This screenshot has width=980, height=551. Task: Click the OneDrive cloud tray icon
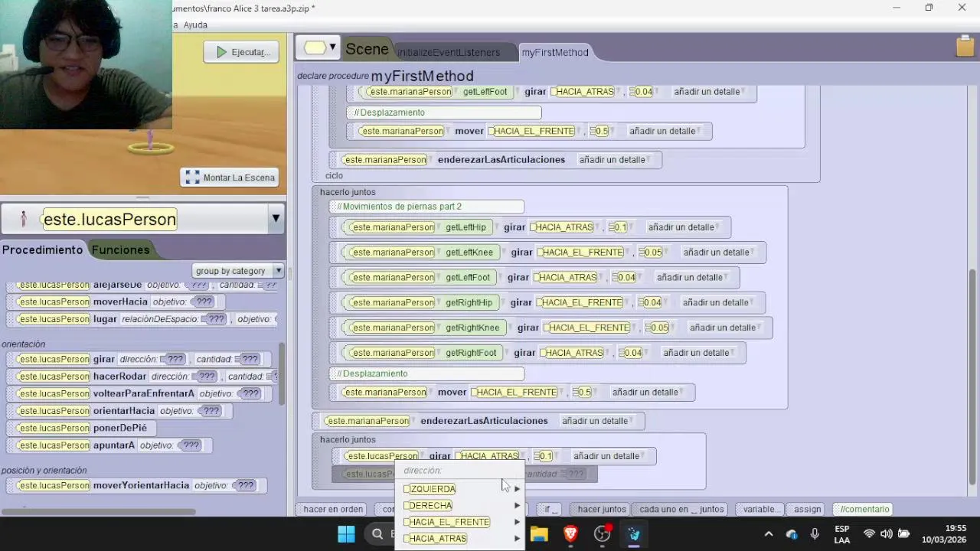pos(792,534)
